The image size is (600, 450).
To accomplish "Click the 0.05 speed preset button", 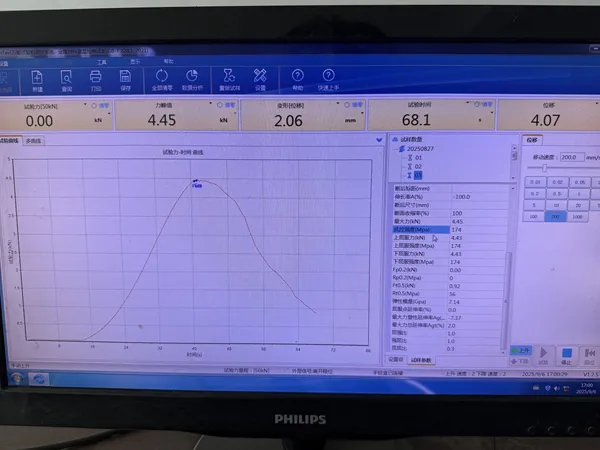I will [579, 182].
